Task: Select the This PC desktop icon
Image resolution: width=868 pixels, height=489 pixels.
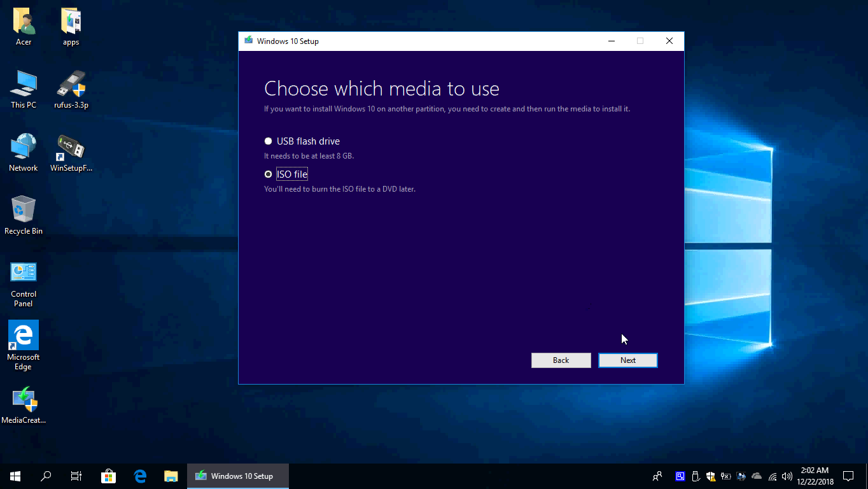Action: pyautogui.click(x=24, y=90)
